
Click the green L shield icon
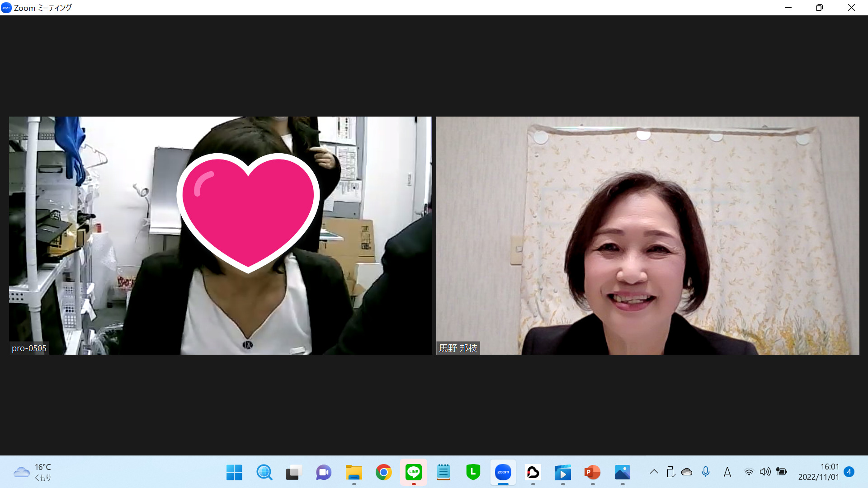pyautogui.click(x=473, y=473)
